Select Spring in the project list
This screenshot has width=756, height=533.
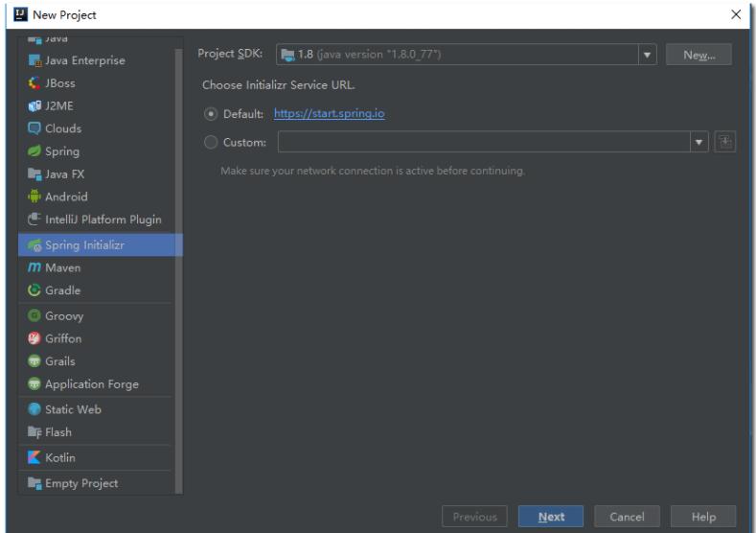pos(100,151)
